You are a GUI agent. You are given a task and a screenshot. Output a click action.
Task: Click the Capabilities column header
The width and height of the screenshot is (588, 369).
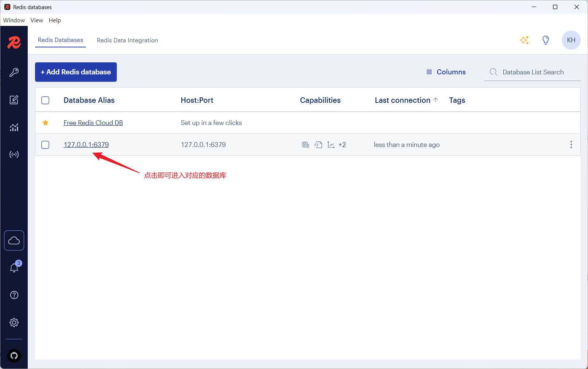pyautogui.click(x=320, y=100)
